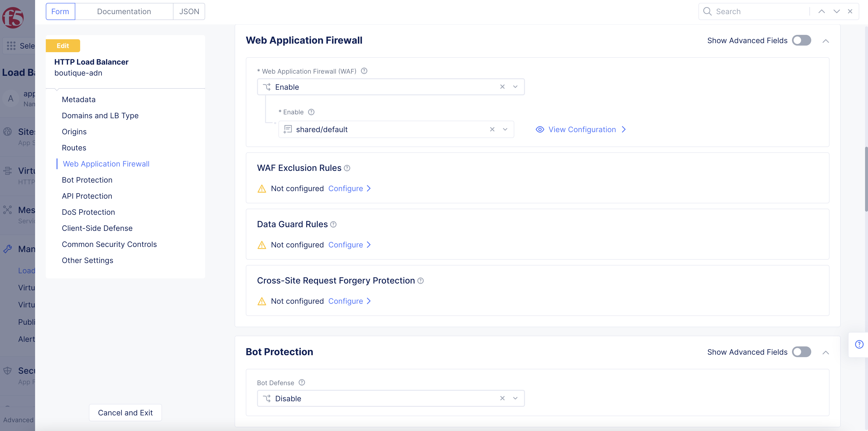Click the eye icon for View Configuration
The image size is (868, 431).
coord(540,129)
